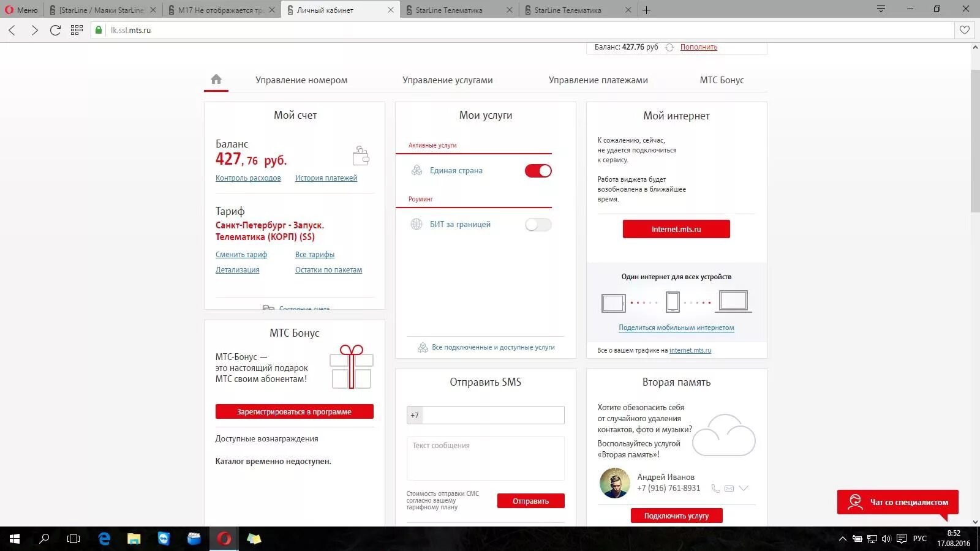Reload the current page
This screenshot has width=980, height=551.
[55, 30]
